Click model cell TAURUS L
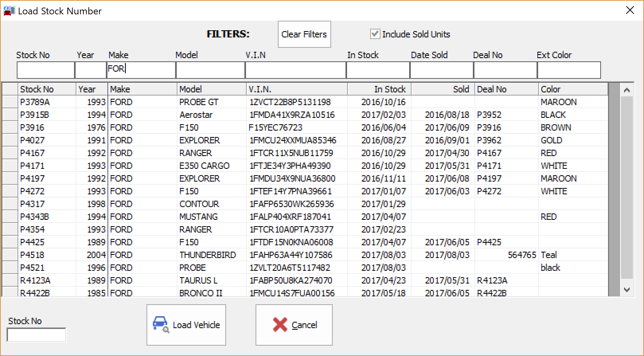 click(199, 280)
